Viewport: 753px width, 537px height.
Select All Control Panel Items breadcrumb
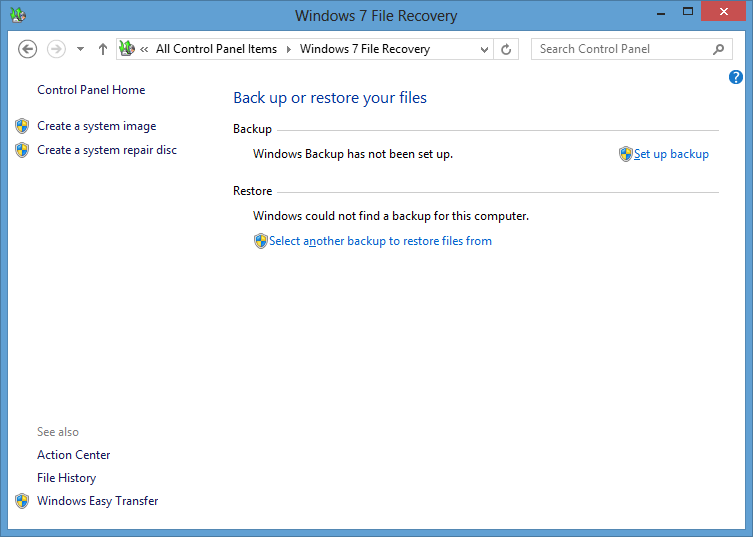point(216,49)
